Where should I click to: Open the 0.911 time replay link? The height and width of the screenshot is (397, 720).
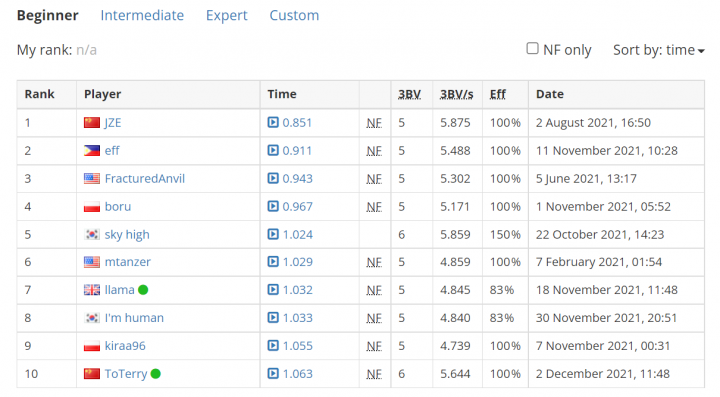pos(297,151)
